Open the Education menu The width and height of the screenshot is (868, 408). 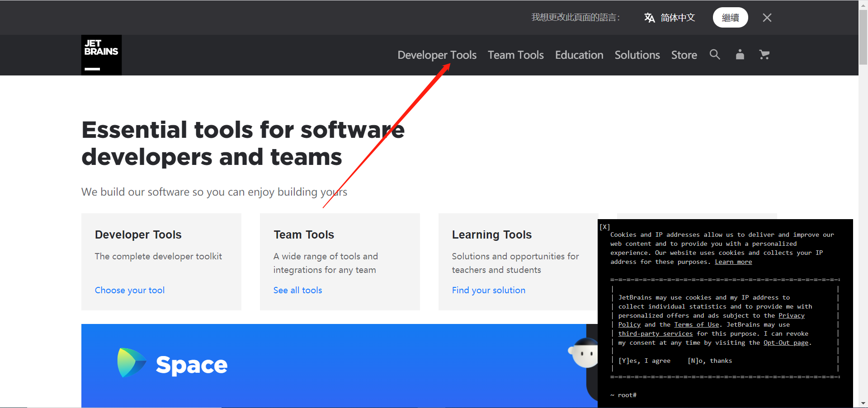pyautogui.click(x=579, y=55)
